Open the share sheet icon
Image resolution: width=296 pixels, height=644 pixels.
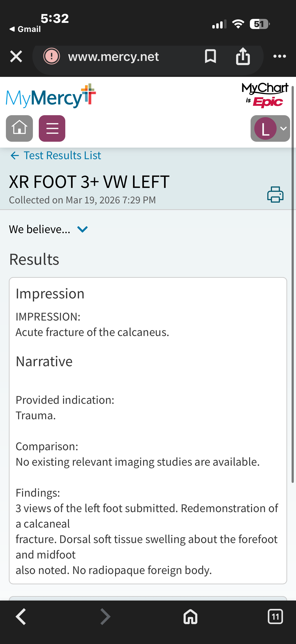tap(242, 56)
